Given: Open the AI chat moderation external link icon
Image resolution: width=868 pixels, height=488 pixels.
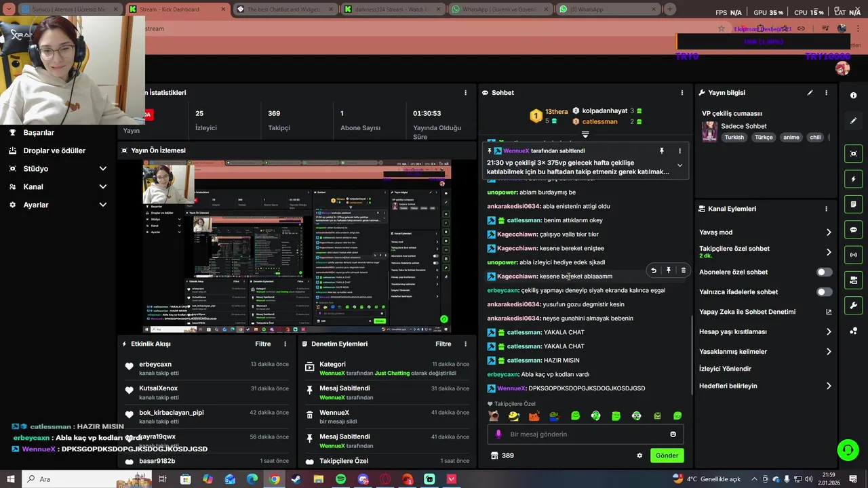Looking at the screenshot, I should coord(828,312).
